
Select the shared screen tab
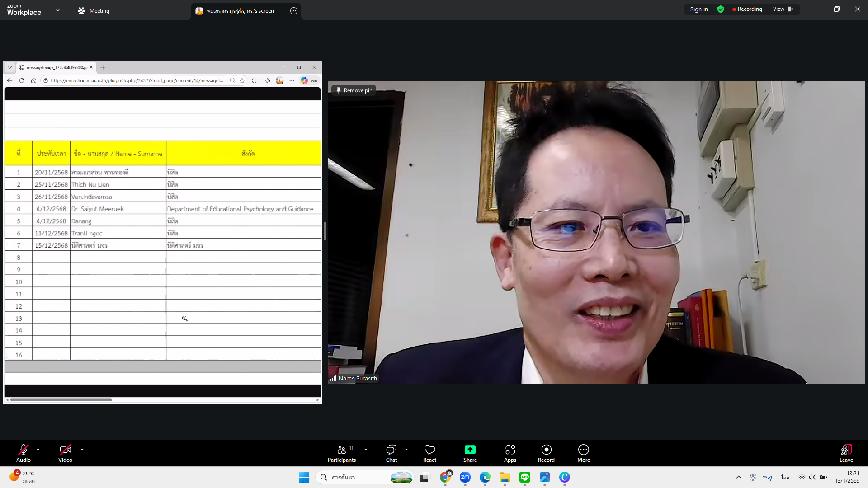(240, 11)
